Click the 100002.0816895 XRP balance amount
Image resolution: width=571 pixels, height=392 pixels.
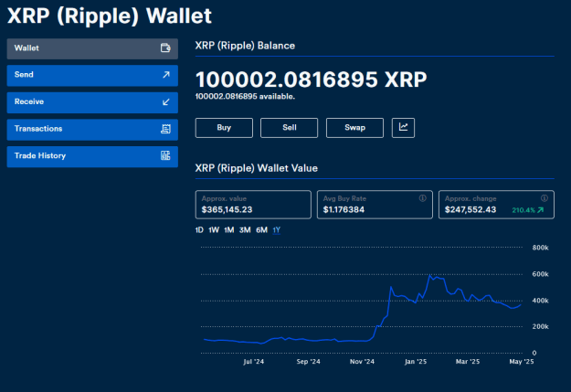(311, 79)
